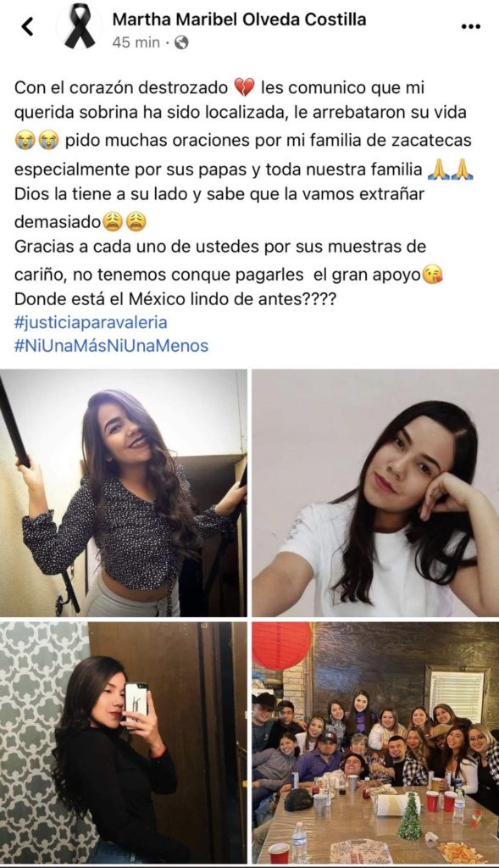
Task: Click the praying hands emojis
Action: [451, 170]
